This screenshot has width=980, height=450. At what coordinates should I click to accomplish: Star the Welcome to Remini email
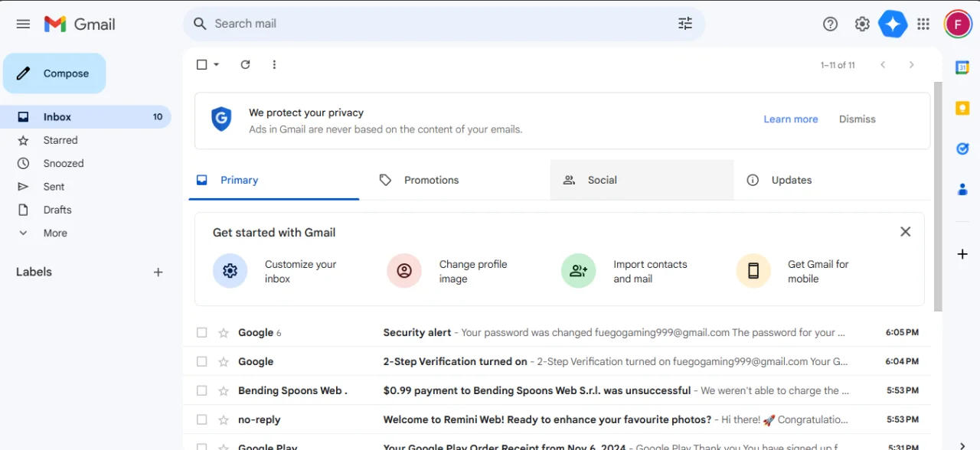click(x=224, y=419)
